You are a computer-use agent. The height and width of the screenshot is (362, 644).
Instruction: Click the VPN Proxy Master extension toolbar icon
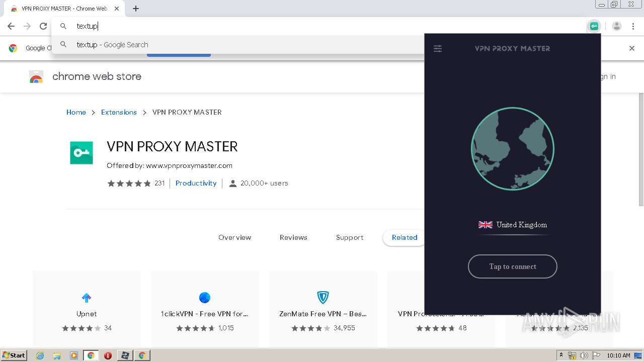594,26
